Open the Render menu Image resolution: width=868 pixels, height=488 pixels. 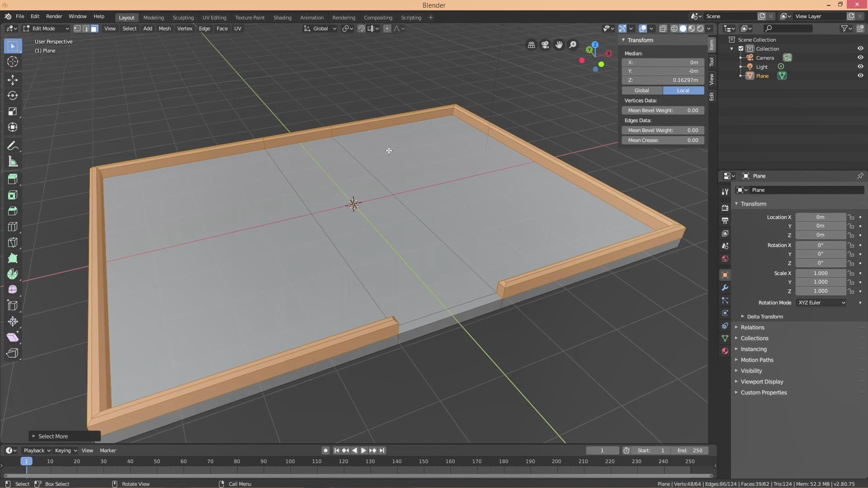click(x=54, y=16)
